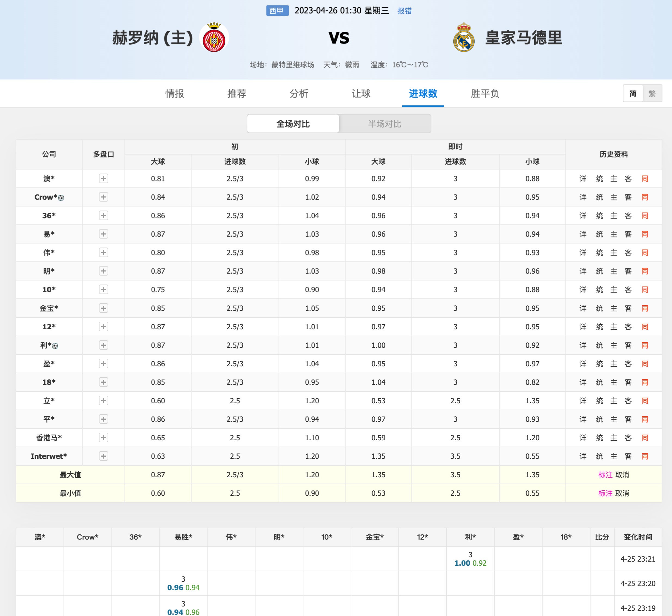Expand multi-handicap plus for 盈* row

tap(103, 364)
